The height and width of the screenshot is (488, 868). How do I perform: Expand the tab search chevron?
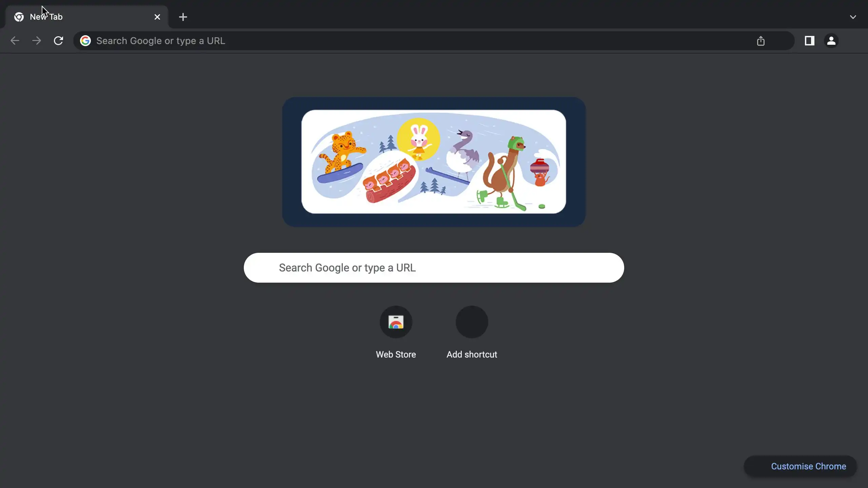853,17
